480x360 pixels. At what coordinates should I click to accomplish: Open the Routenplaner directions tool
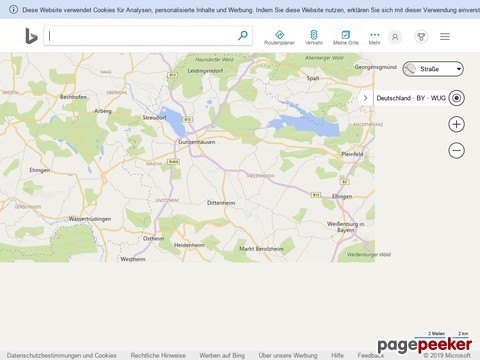pos(279,37)
